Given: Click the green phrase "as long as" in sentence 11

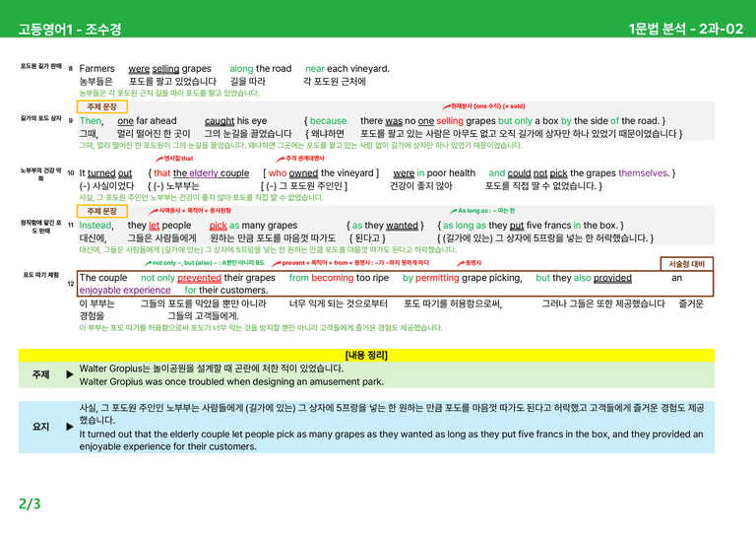Looking at the screenshot, I should coord(465,226).
